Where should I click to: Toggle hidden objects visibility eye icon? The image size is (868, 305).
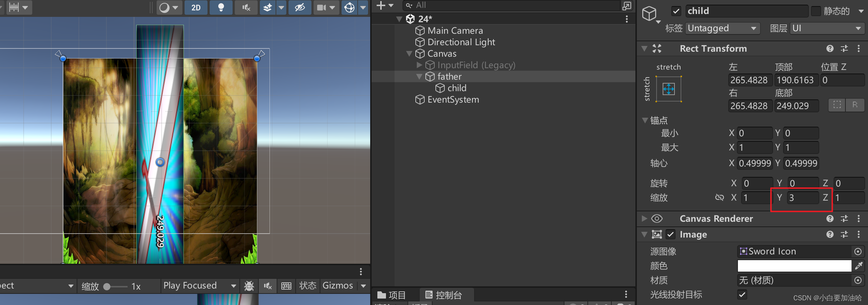(x=300, y=8)
